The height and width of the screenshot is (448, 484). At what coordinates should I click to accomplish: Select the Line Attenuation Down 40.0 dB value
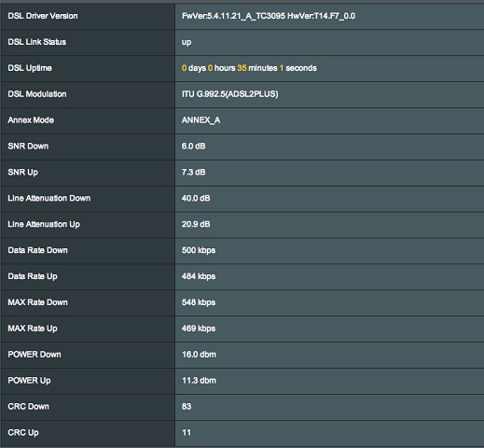(x=196, y=198)
